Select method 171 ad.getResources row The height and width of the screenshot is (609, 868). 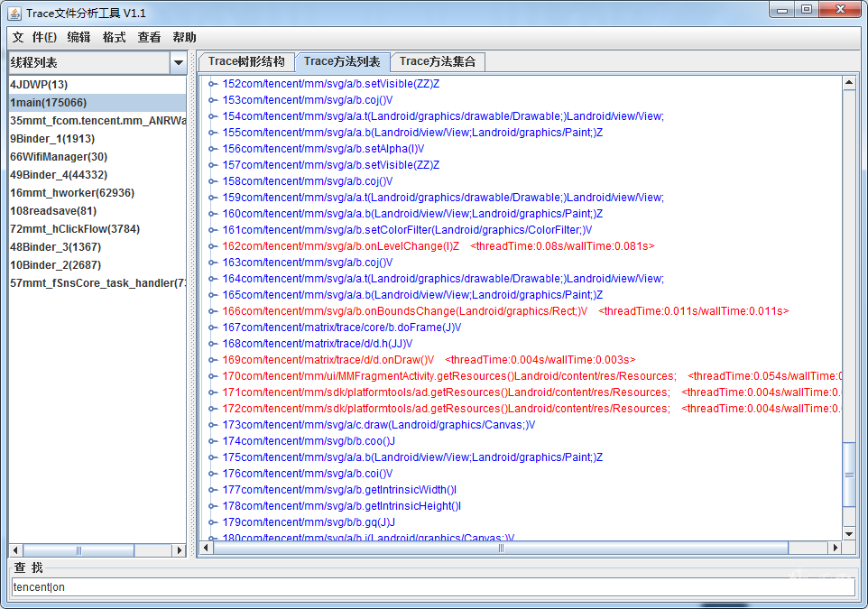[532, 392]
